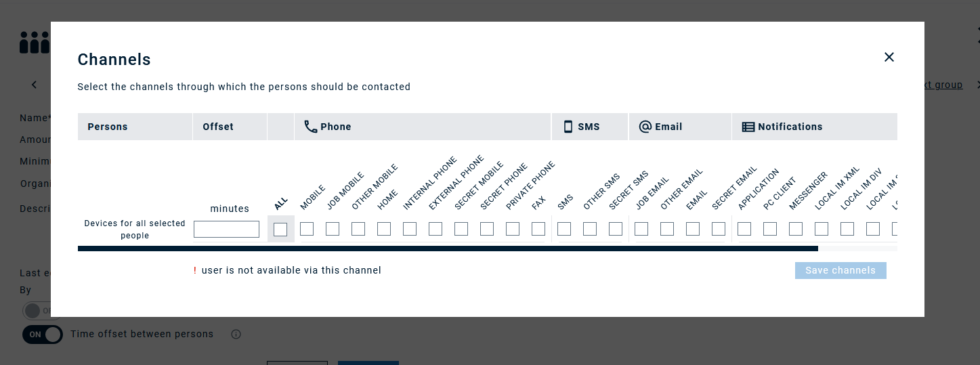This screenshot has height=365, width=980.
Task: Click info icon beside Time offset between persons
Action: [x=236, y=334]
